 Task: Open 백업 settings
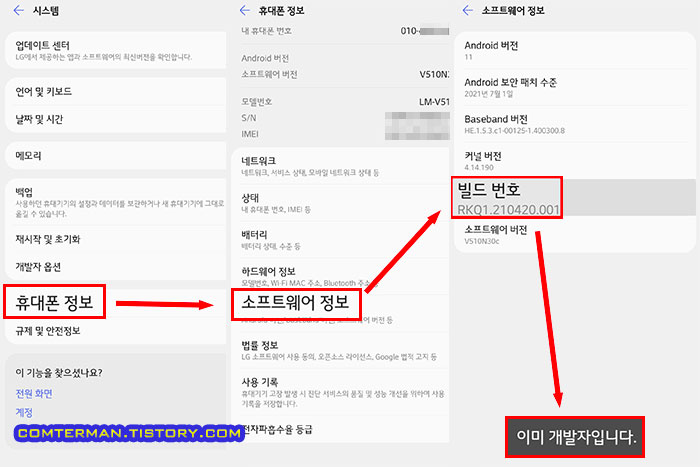point(116,202)
